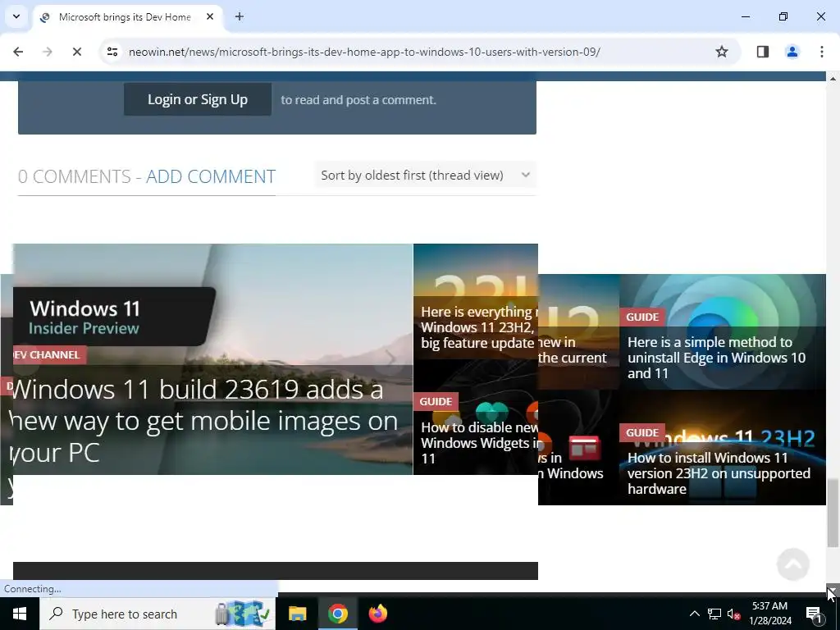840x630 pixels.
Task: Select the Microsoft brings its Dev Home tab
Action: [125, 17]
